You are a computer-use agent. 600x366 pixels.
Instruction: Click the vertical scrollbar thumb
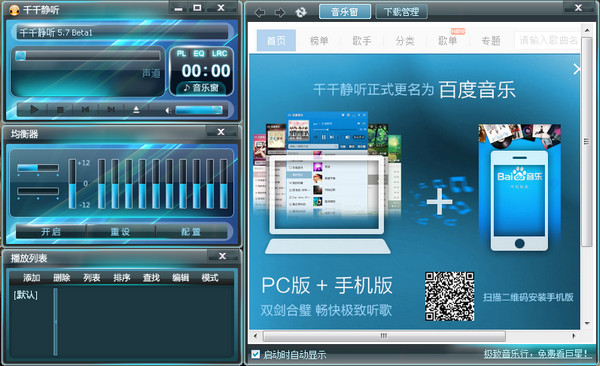587,142
